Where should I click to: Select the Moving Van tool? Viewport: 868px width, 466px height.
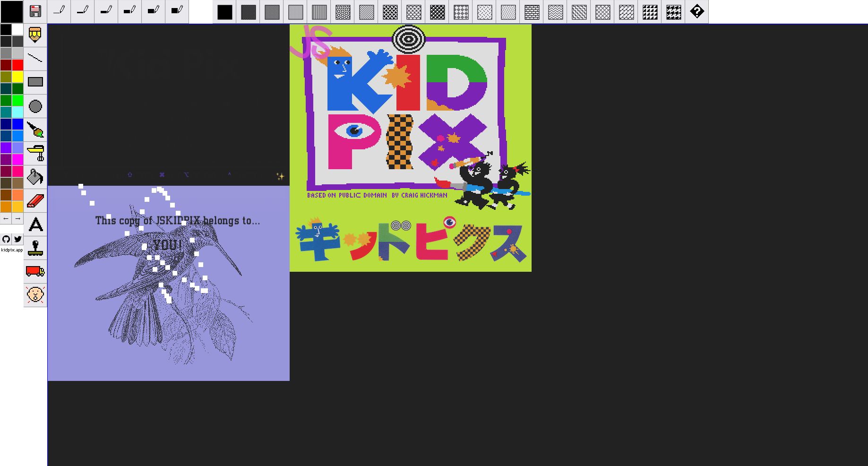(35, 271)
